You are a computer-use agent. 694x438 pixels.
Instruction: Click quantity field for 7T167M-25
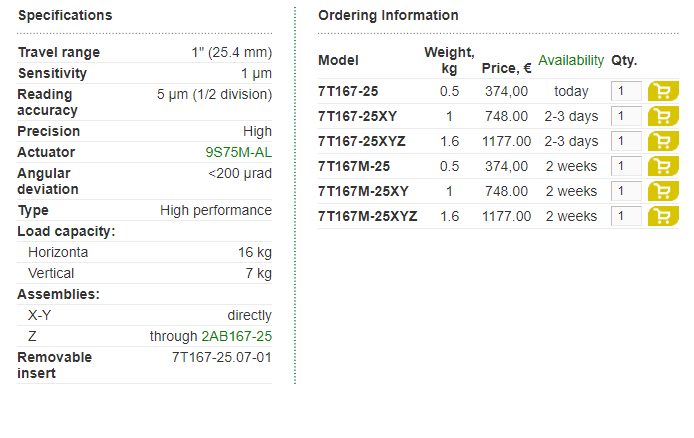point(626,166)
